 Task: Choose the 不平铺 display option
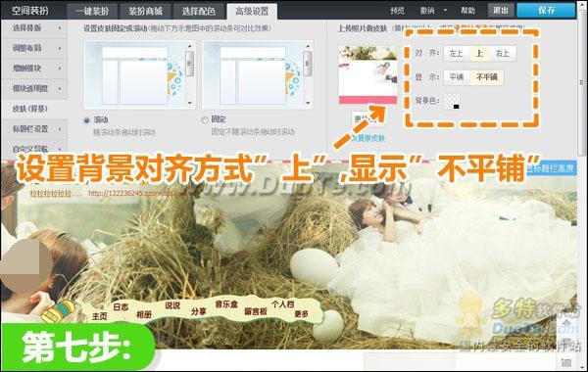(x=486, y=77)
